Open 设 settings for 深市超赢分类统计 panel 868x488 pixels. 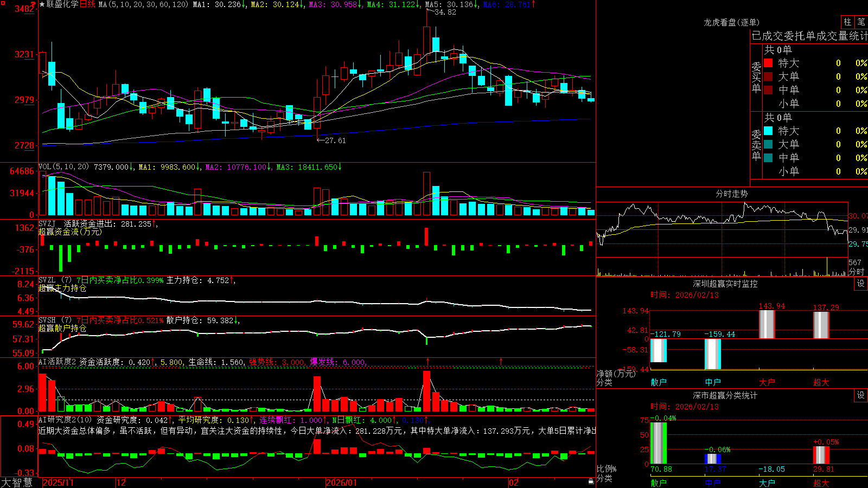[861, 395]
